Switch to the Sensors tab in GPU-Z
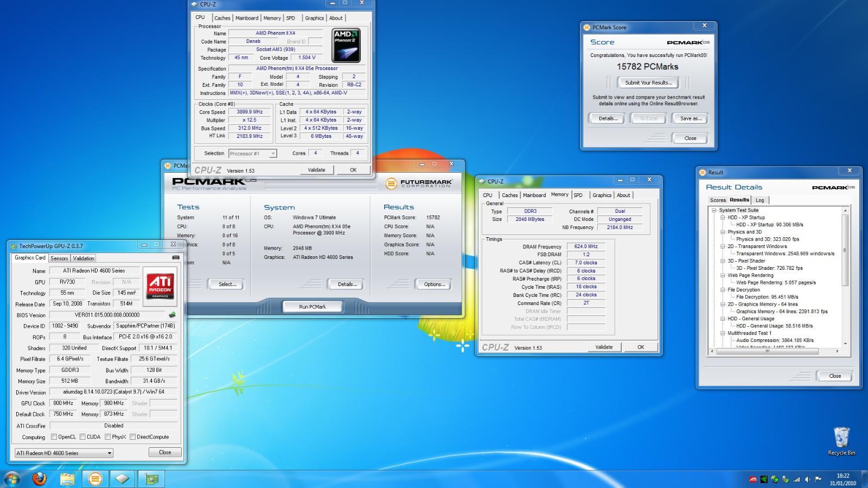 click(59, 258)
